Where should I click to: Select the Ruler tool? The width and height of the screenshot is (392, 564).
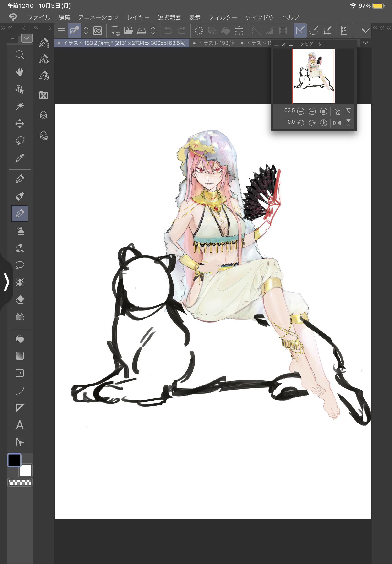click(x=20, y=408)
